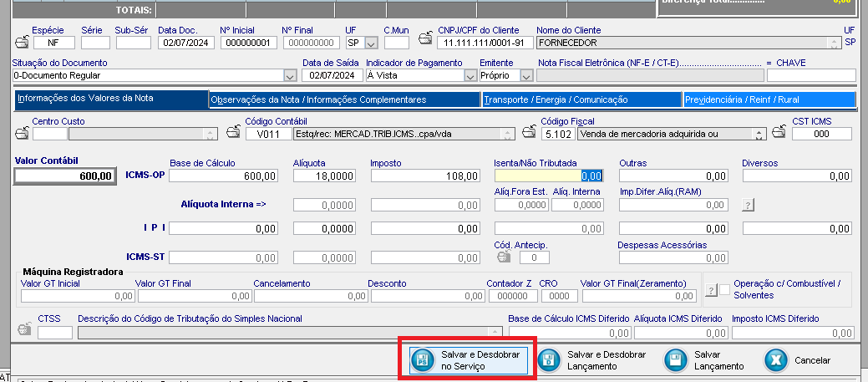Click the ICMS-OP Outras field
This screenshot has height=382, width=868.
[673, 176]
